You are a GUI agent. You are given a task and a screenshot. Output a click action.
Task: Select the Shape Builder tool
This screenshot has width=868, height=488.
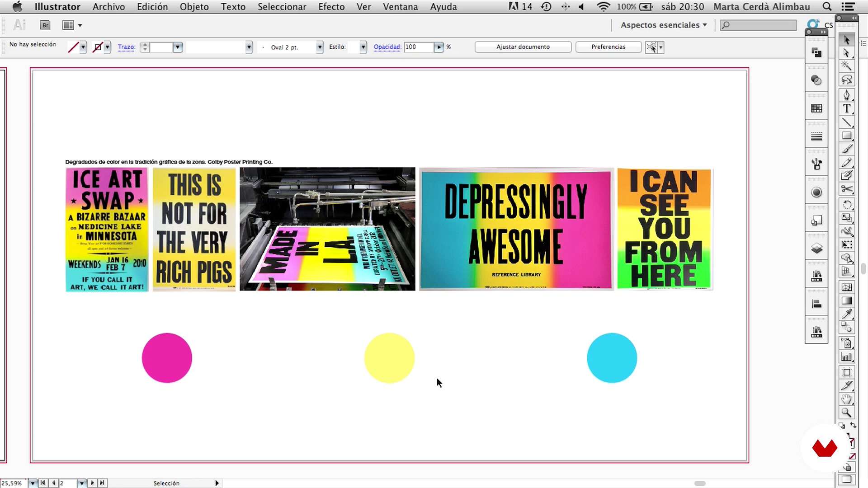point(847,258)
